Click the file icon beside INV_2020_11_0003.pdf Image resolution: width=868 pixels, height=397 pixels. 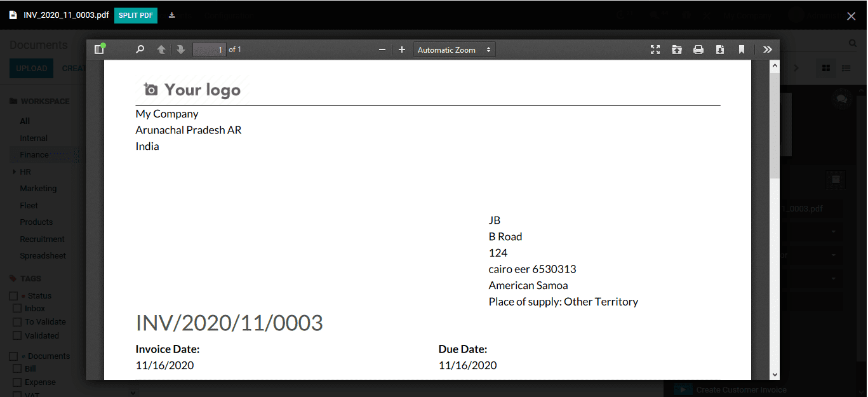click(x=13, y=15)
